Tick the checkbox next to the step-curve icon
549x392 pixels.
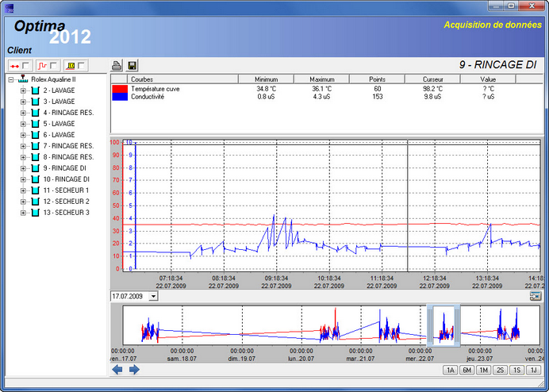click(53, 66)
